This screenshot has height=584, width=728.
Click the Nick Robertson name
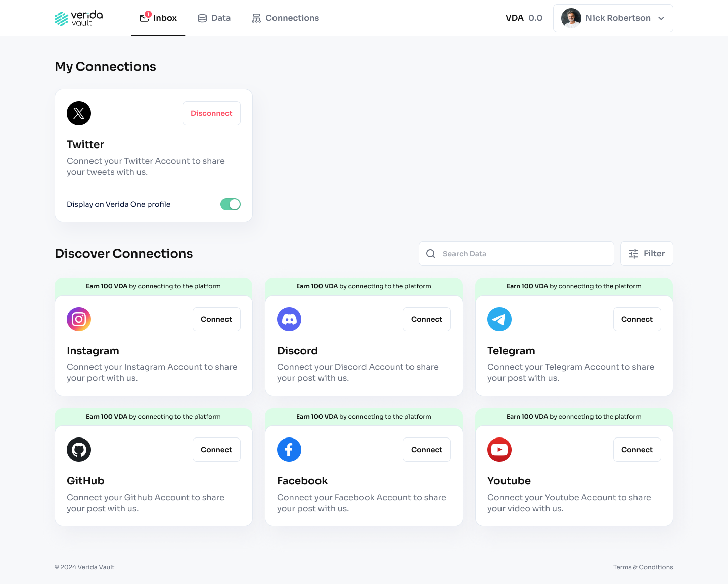point(618,18)
